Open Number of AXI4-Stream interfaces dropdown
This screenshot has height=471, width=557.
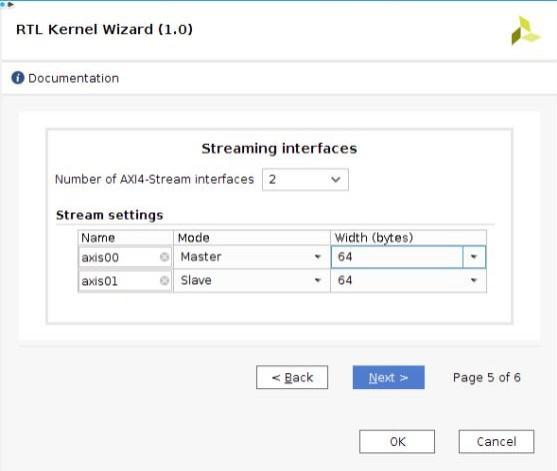[x=305, y=180]
